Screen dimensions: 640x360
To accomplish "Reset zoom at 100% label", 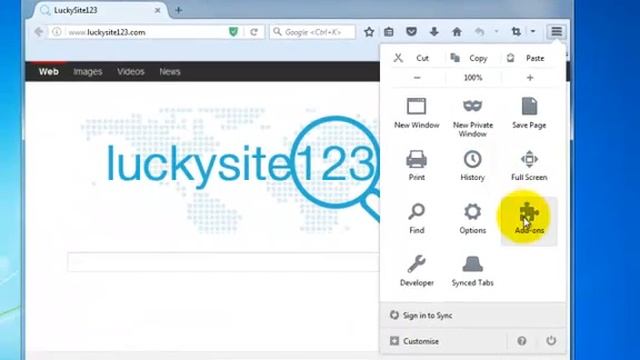I will [473, 78].
